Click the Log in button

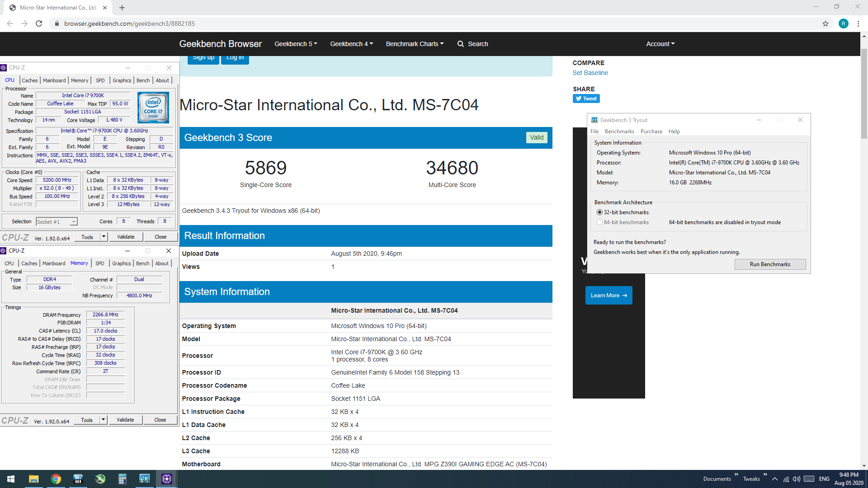(235, 58)
